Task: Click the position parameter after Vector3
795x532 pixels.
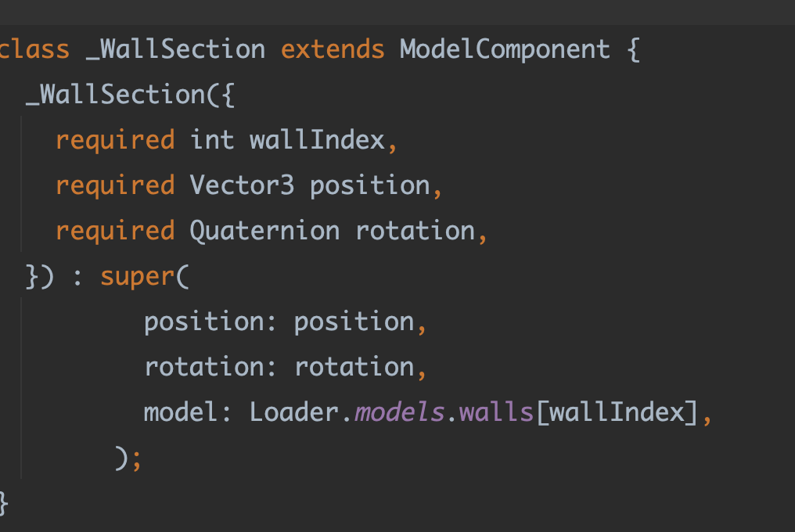Action: (369, 185)
